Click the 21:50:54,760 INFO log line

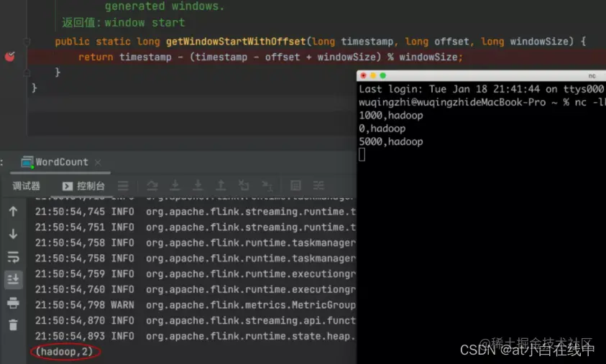point(196,289)
